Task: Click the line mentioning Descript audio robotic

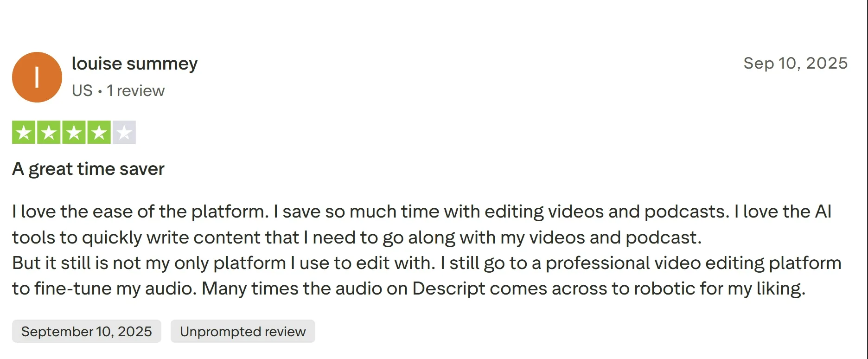Action: [408, 288]
